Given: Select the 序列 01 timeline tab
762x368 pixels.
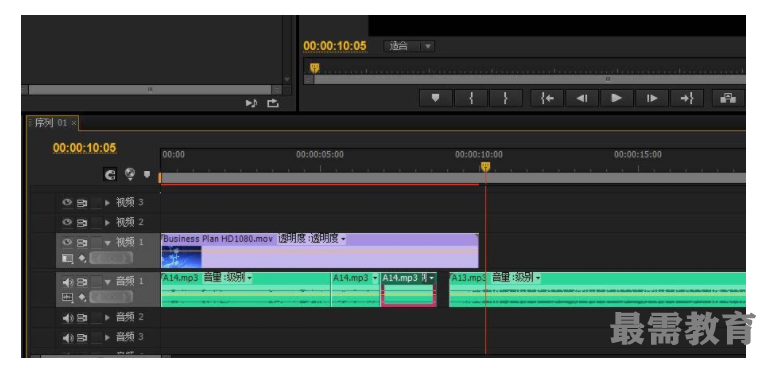Looking at the screenshot, I should (50, 123).
